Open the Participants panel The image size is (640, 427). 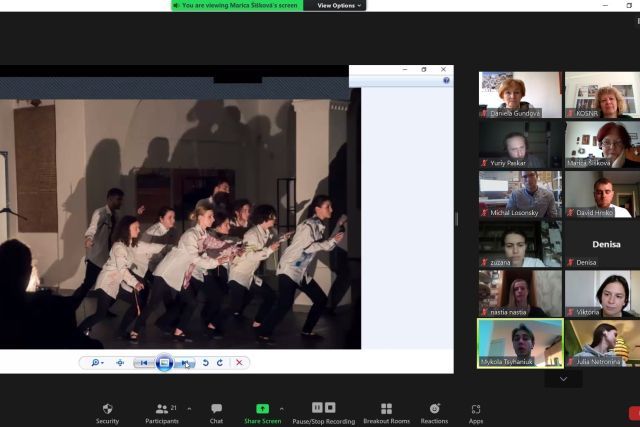pyautogui.click(x=160, y=409)
